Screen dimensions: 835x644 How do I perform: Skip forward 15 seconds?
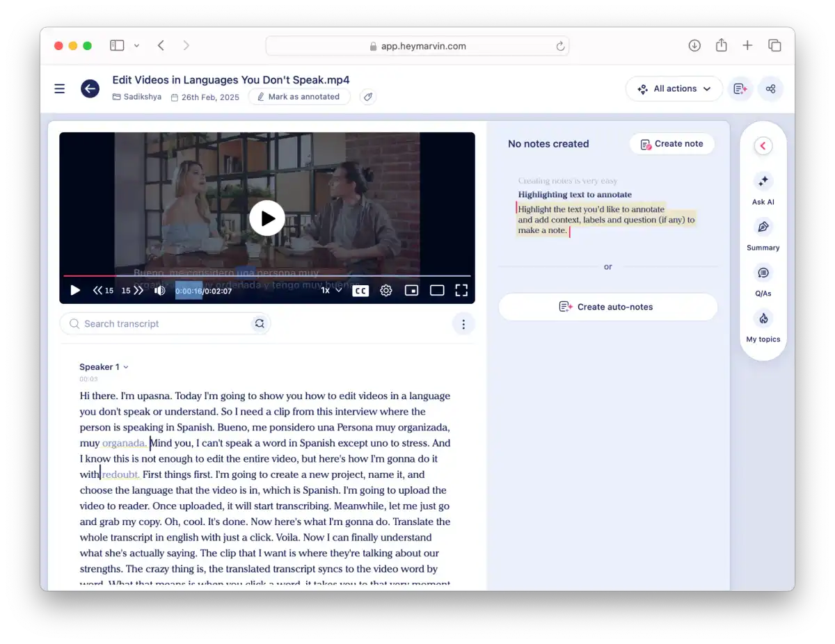coord(132,291)
